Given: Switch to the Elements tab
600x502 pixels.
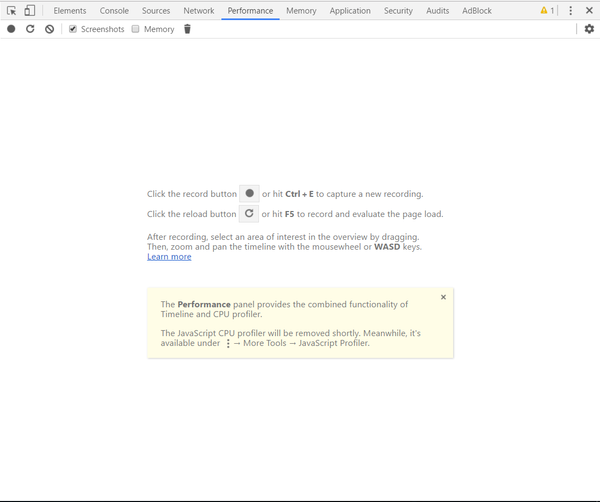Looking at the screenshot, I should (x=70, y=11).
